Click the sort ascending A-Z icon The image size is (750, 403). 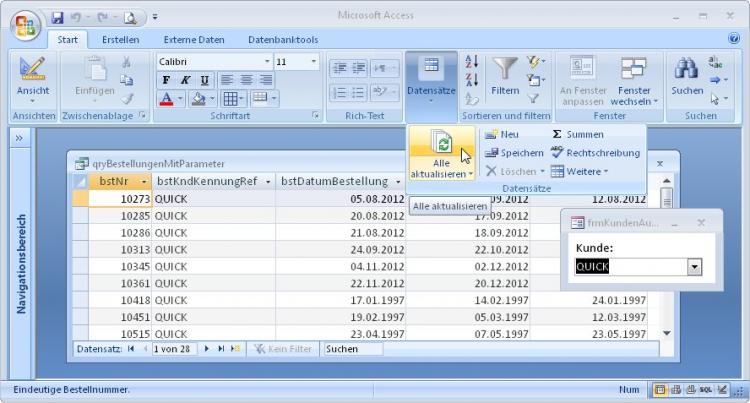click(473, 62)
